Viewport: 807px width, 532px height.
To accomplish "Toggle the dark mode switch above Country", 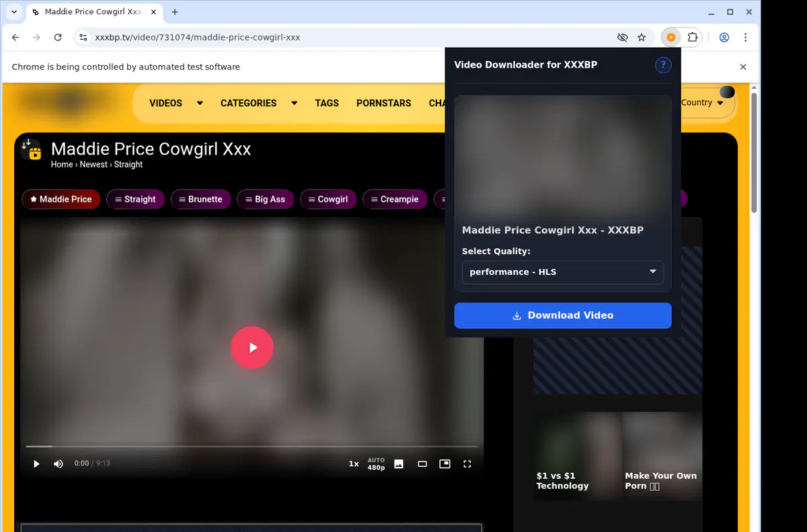I will click(x=726, y=91).
